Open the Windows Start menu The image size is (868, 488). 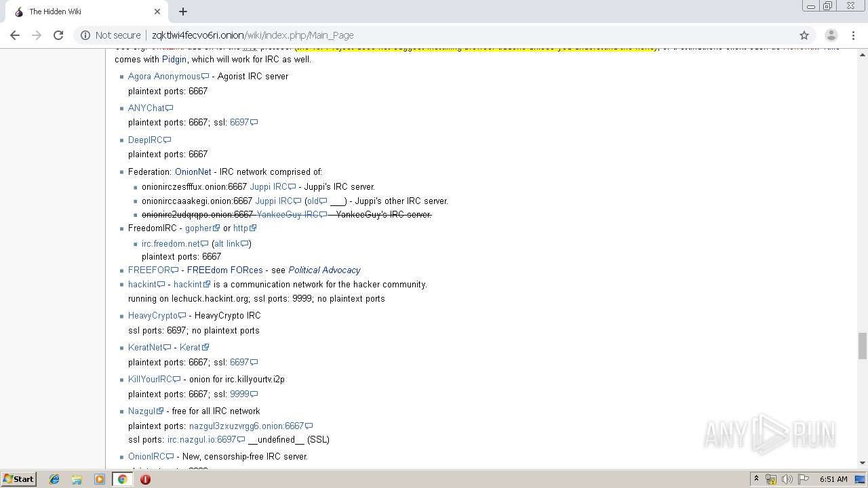pos(18,479)
